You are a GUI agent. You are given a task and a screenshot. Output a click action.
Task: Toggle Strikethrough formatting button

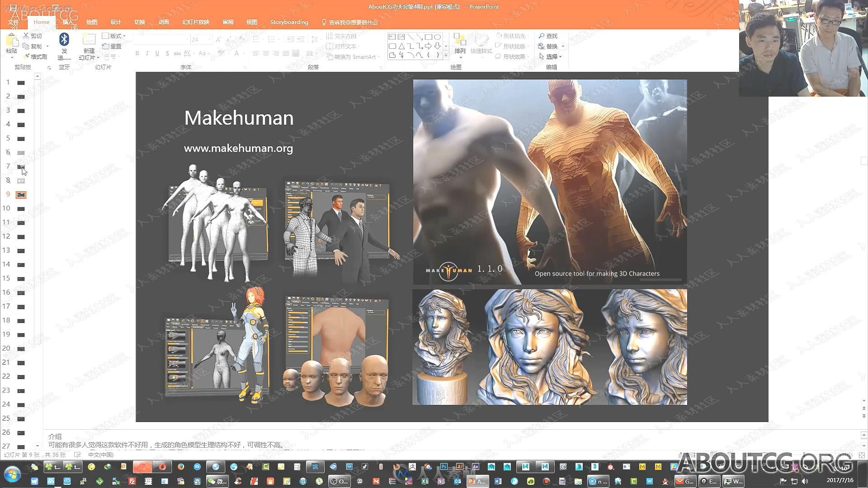pos(177,53)
